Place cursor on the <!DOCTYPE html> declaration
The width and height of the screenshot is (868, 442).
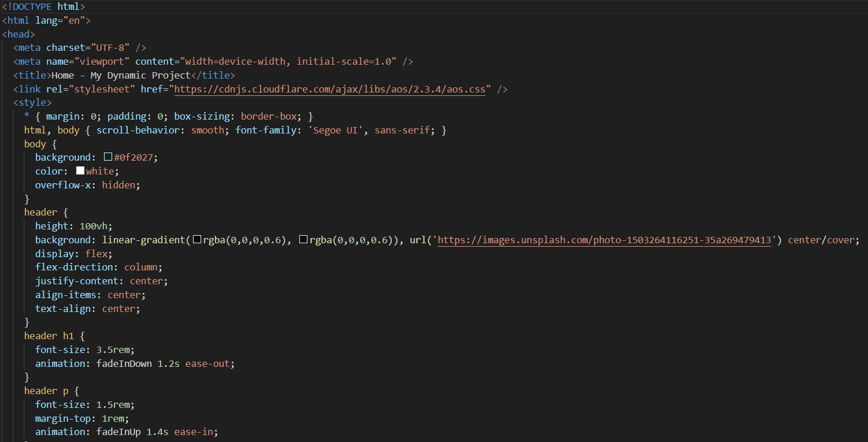[43, 7]
